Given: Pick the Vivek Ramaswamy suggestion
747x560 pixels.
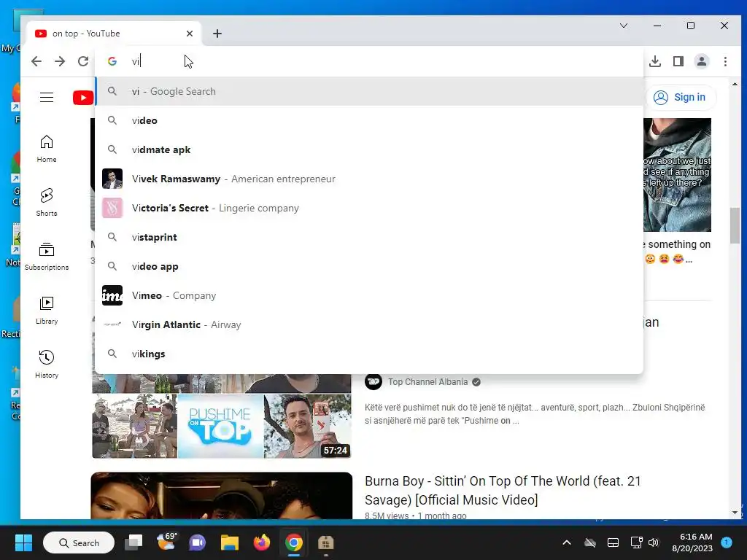Looking at the screenshot, I should coord(369,179).
